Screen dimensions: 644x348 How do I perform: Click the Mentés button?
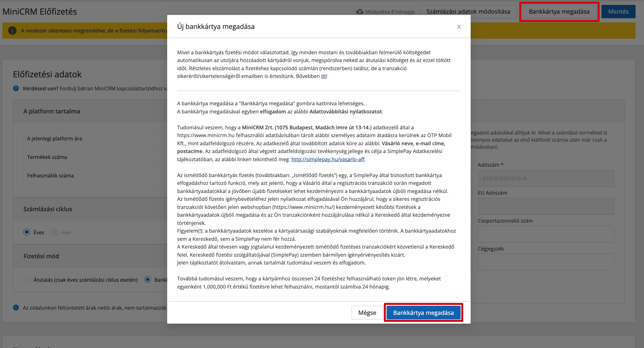tap(618, 12)
